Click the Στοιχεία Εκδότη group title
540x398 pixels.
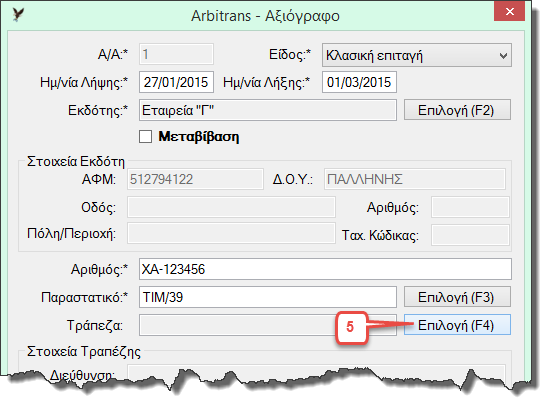pyautogui.click(x=76, y=161)
